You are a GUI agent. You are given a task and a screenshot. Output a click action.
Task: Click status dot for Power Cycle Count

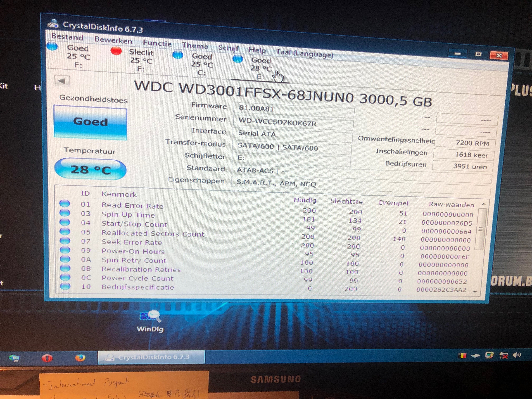(65, 277)
